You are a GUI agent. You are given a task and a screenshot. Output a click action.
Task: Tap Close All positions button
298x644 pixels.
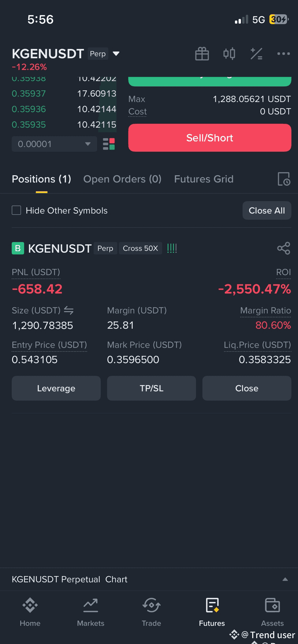tap(267, 211)
